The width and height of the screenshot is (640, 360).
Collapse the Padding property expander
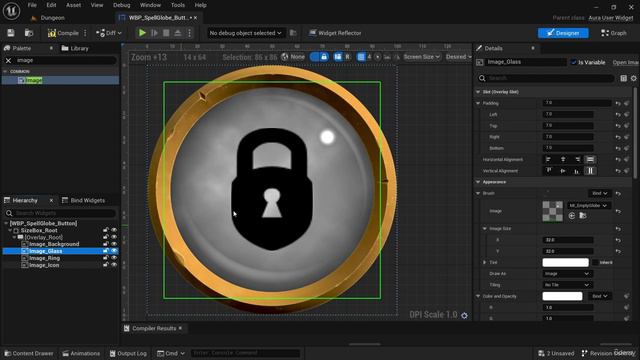pos(478,104)
